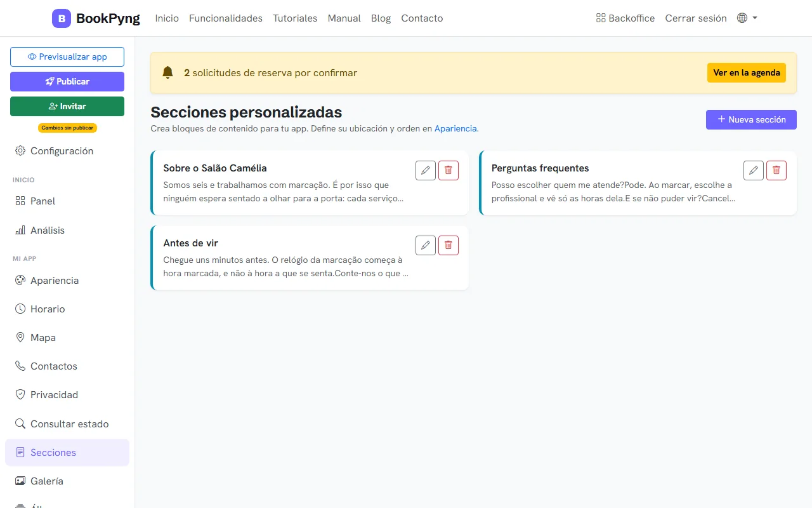Image resolution: width=812 pixels, height=508 pixels.
Task: Edit the Sobre o Salão Camélia section
Action: point(426,170)
